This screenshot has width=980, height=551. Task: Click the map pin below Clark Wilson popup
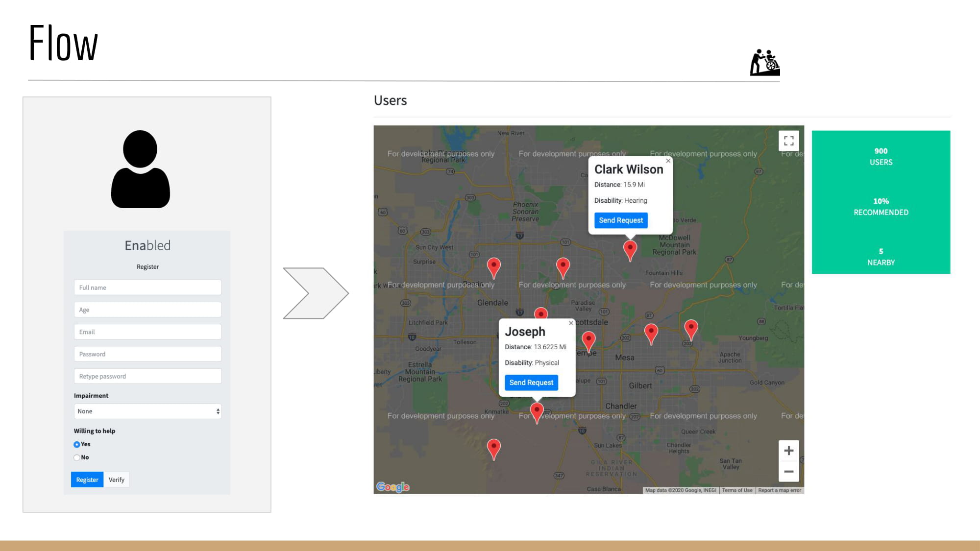[630, 248]
